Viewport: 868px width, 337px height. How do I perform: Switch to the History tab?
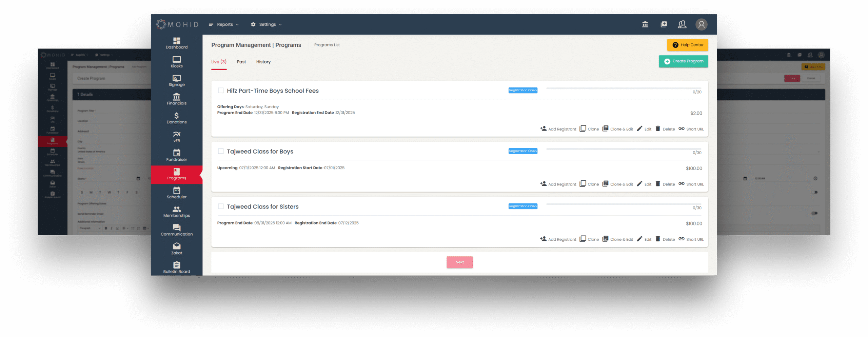[x=263, y=62]
